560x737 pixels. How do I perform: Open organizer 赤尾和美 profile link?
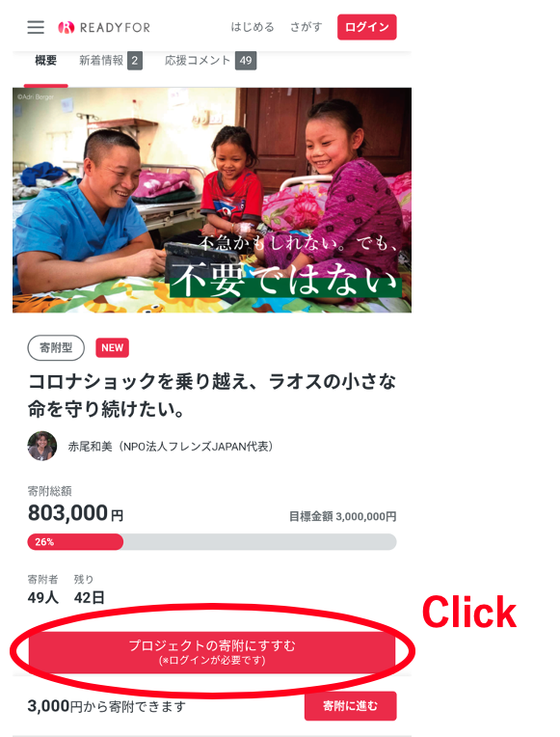coord(170,446)
